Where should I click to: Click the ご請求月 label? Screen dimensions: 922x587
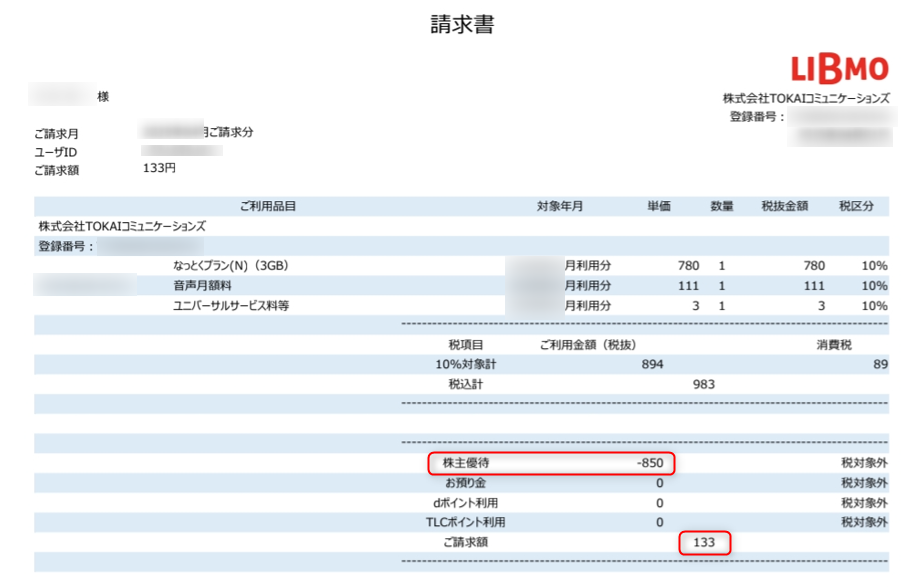point(56,134)
